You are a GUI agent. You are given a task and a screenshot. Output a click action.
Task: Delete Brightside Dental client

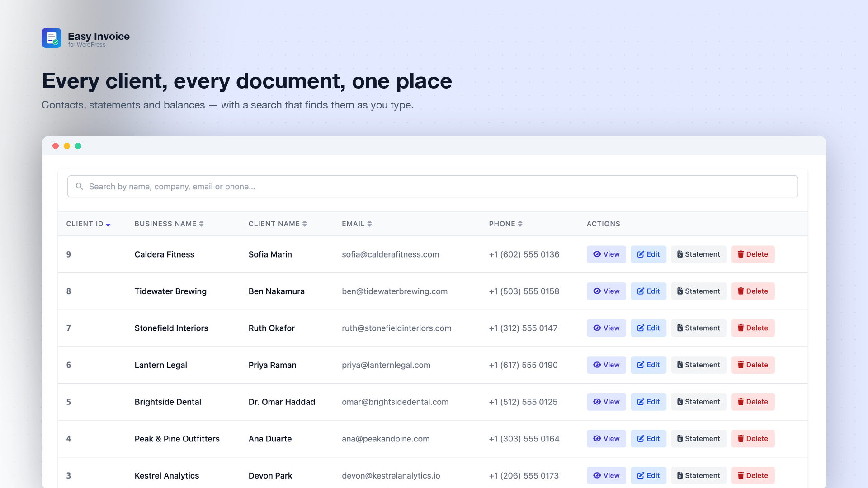click(x=753, y=402)
